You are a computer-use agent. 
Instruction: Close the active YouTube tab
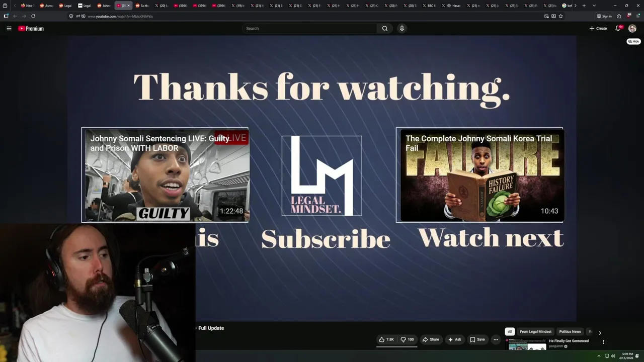[x=128, y=6]
